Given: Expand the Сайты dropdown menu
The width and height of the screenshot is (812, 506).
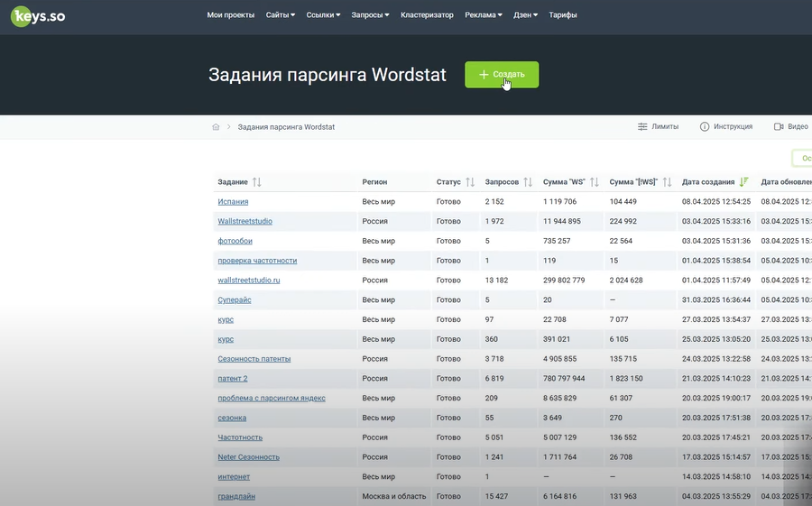Looking at the screenshot, I should tap(281, 15).
